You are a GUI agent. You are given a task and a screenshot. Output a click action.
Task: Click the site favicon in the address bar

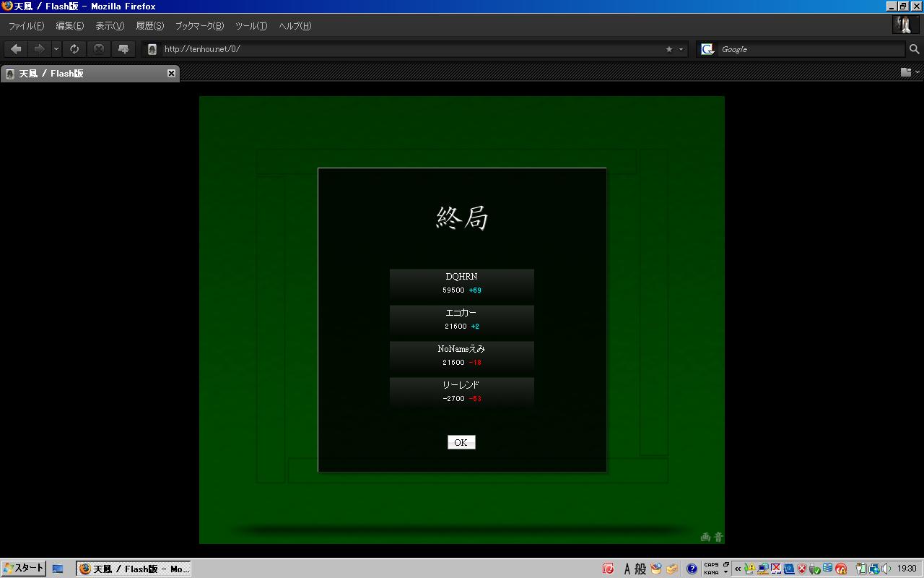point(152,49)
